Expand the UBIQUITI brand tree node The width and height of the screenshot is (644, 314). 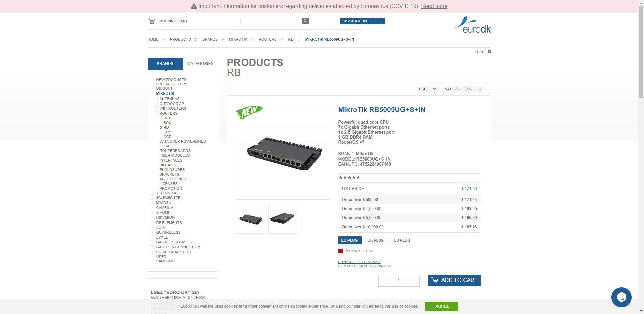point(152,89)
